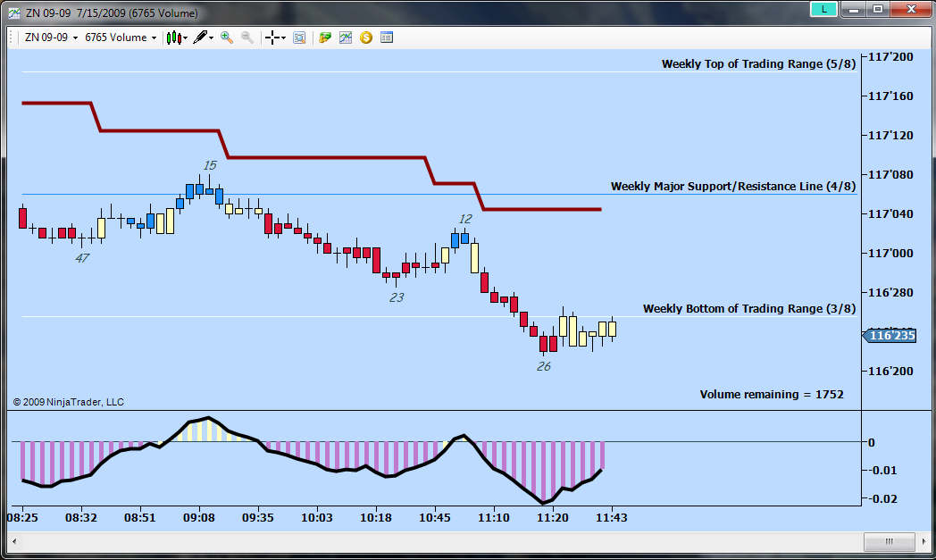Maximize the chart window
936x560 pixels.
878,9
